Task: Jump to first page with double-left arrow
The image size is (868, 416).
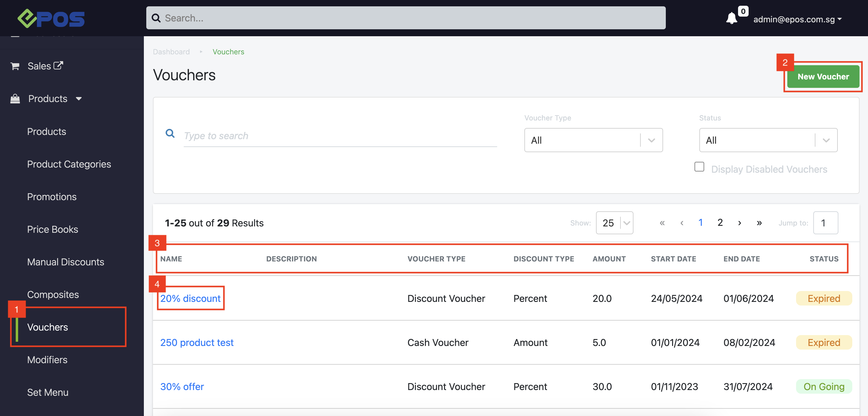Action: point(662,223)
